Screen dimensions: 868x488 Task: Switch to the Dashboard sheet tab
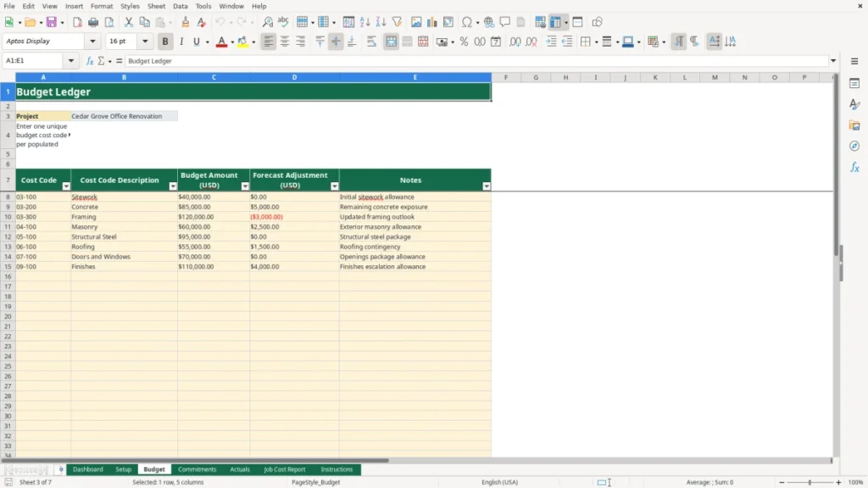(88, 469)
